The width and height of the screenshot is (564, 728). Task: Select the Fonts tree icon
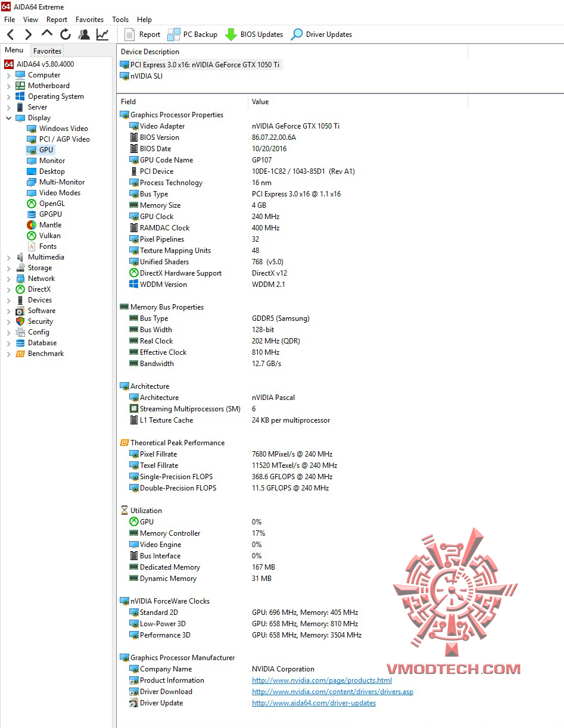pos(32,246)
